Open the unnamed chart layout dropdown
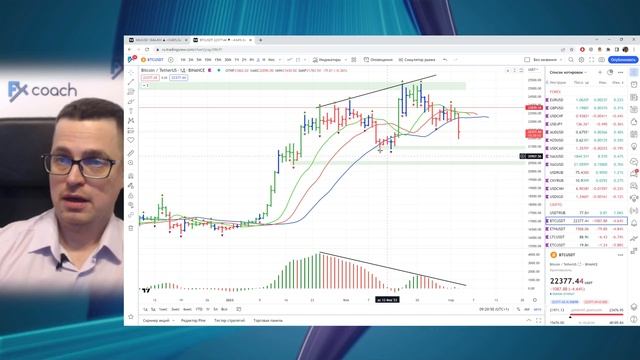 click(547, 60)
